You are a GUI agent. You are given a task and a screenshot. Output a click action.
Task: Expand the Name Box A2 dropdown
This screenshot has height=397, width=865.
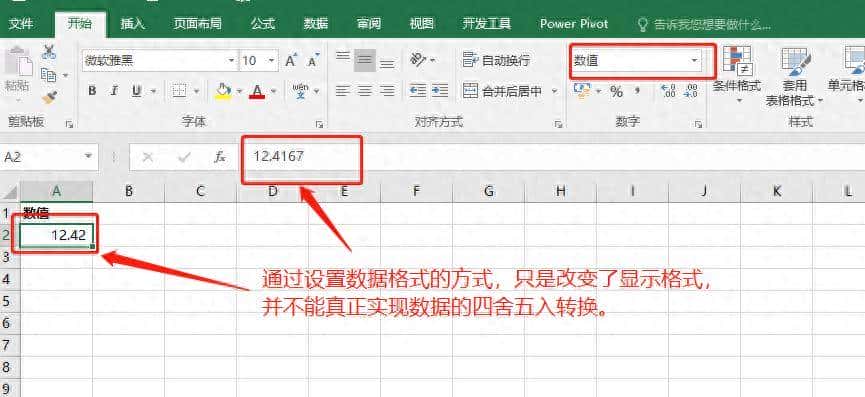click(88, 157)
